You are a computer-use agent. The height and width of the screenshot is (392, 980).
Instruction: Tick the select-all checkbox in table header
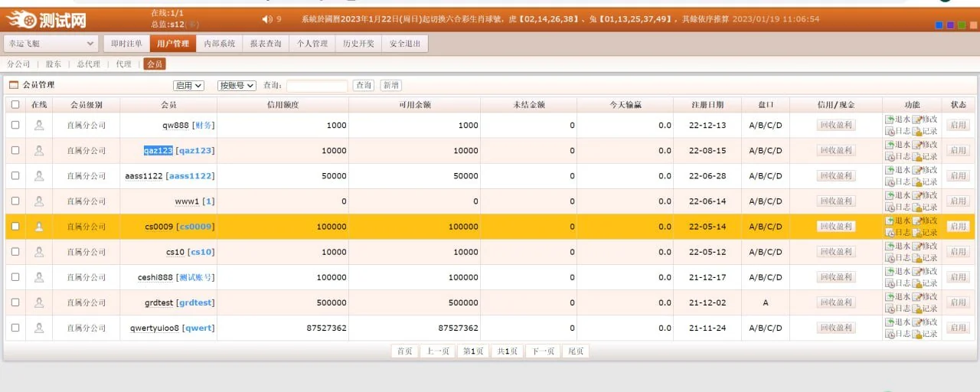pos(15,105)
